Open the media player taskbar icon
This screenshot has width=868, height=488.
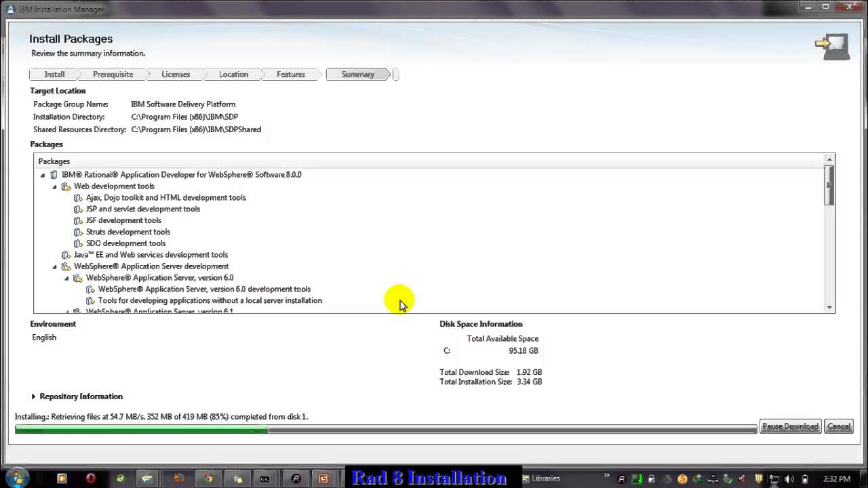62,479
